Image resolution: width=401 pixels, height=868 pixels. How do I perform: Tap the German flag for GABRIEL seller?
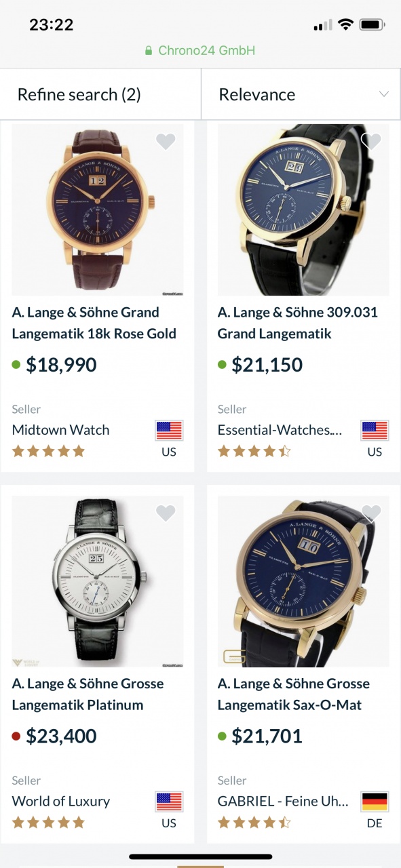pos(375,802)
